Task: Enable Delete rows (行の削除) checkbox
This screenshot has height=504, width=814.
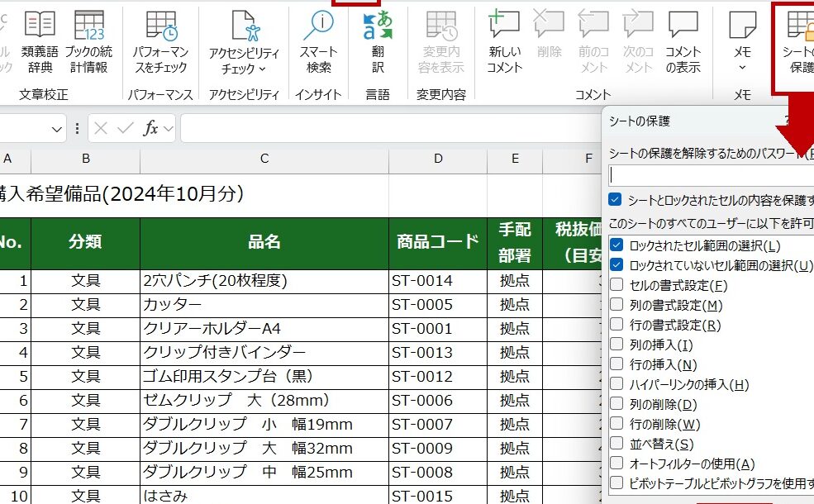Action: (616, 423)
